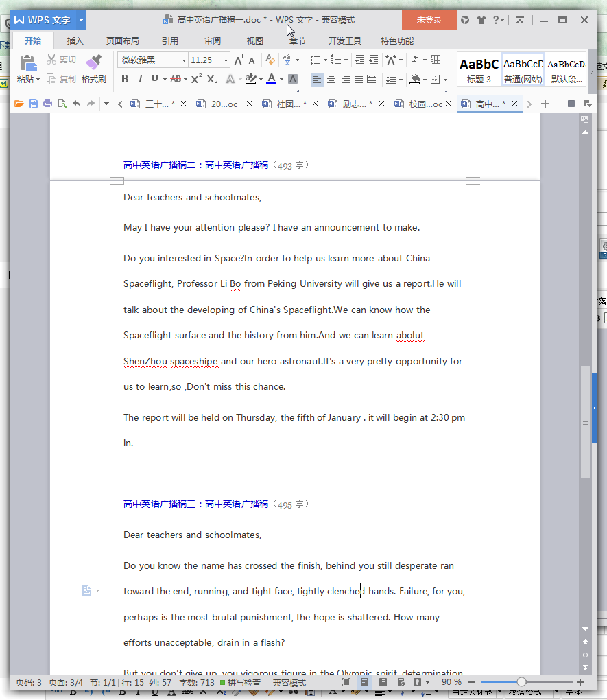Viewport: 607px width, 700px height.
Task: Switch to page layout view in status bar
Action: pyautogui.click(x=365, y=682)
